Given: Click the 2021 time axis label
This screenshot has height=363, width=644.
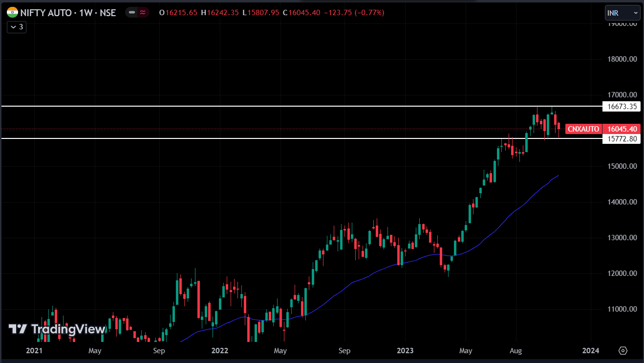Looking at the screenshot, I should pyautogui.click(x=34, y=351).
